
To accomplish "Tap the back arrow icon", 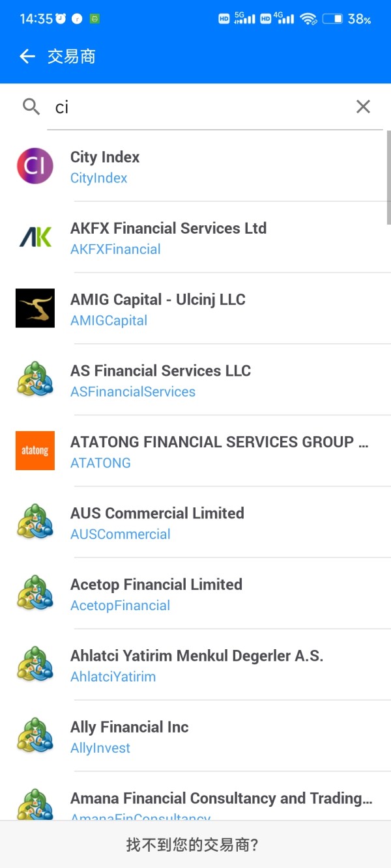I will (27, 57).
